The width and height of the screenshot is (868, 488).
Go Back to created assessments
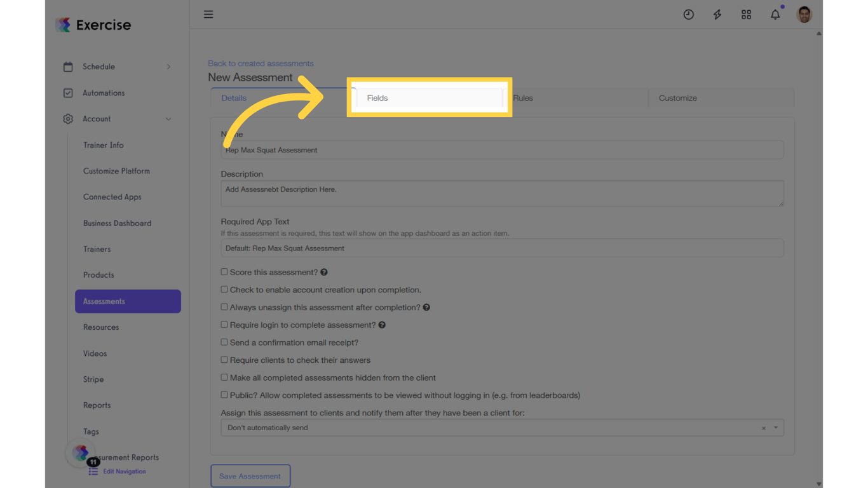coord(261,63)
